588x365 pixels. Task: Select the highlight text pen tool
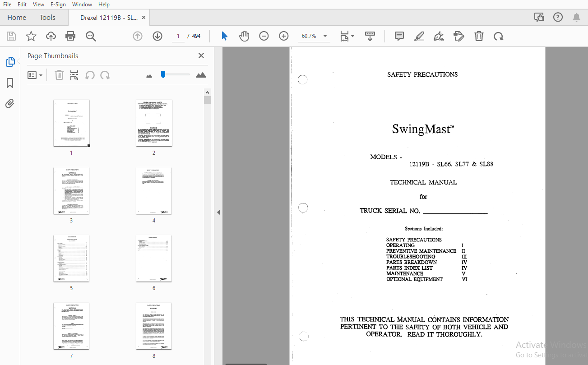point(419,36)
